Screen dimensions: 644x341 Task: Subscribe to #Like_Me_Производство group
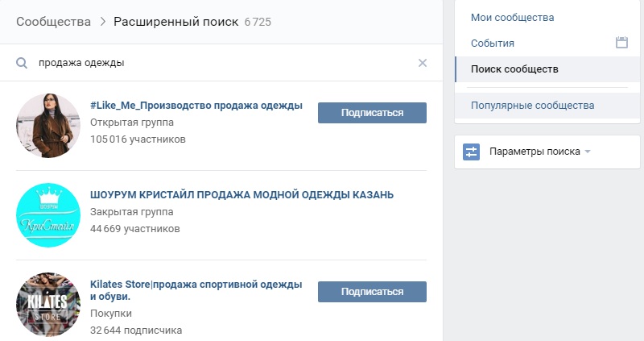click(372, 113)
